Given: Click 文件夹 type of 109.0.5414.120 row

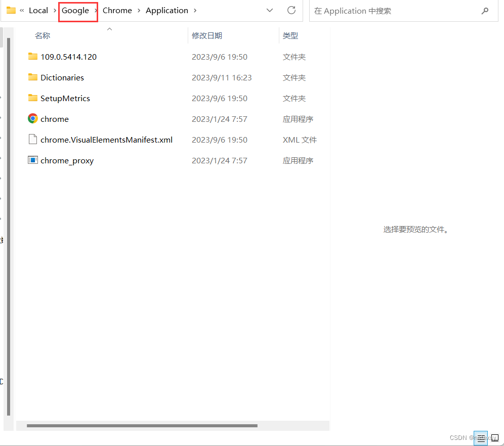Looking at the screenshot, I should tap(294, 57).
